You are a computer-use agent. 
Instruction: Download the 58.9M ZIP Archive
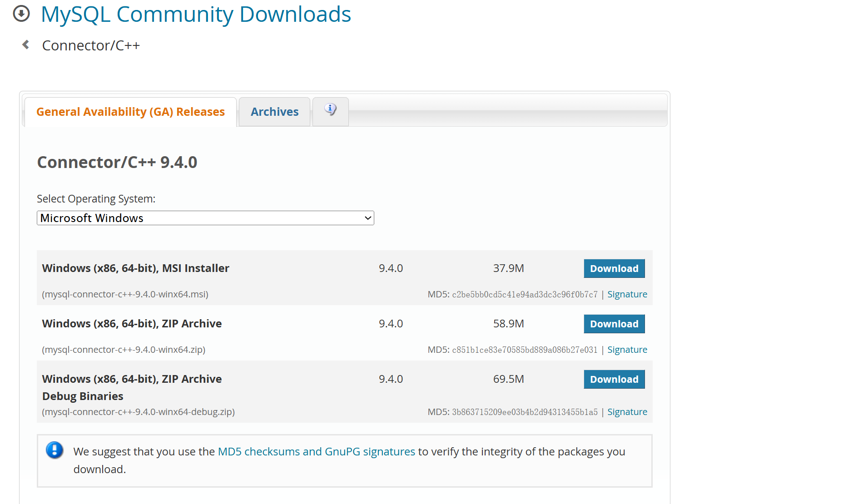point(614,324)
